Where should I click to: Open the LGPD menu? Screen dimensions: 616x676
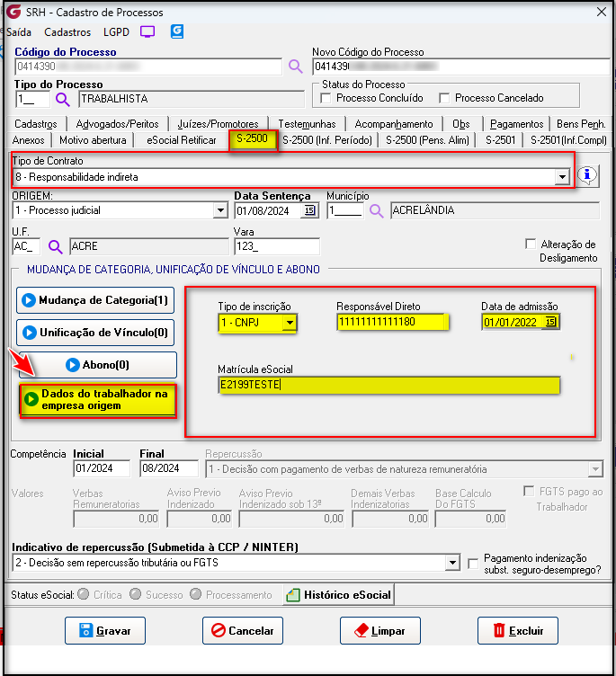[116, 32]
